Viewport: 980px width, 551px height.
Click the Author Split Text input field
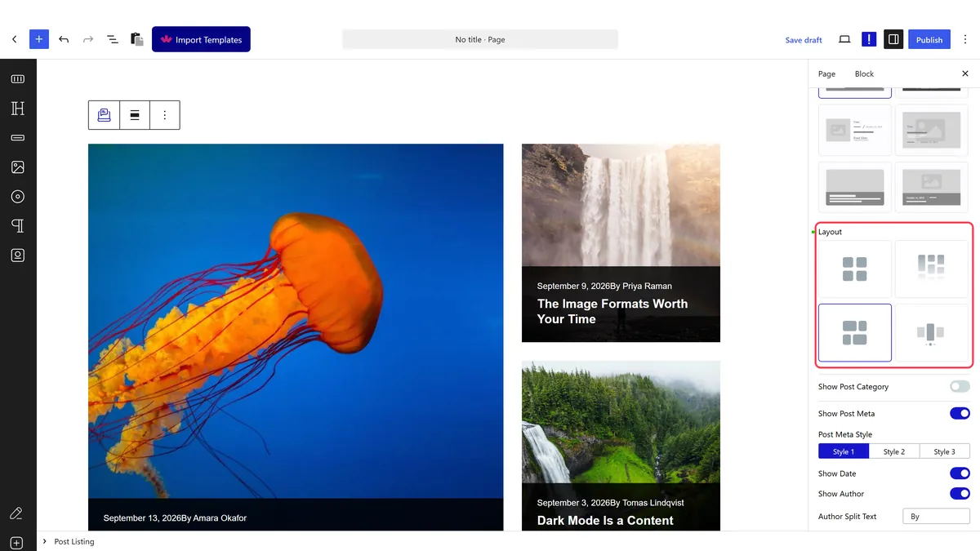(x=936, y=517)
